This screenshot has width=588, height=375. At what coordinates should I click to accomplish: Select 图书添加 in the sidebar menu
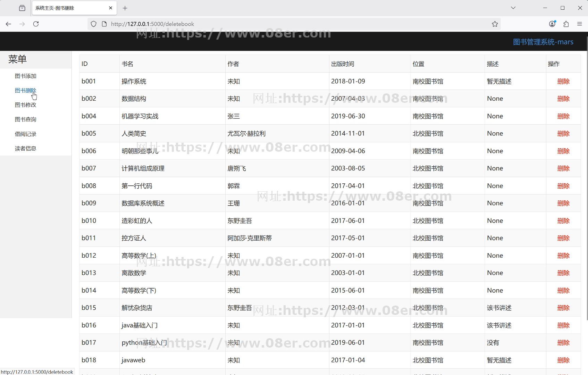point(25,76)
